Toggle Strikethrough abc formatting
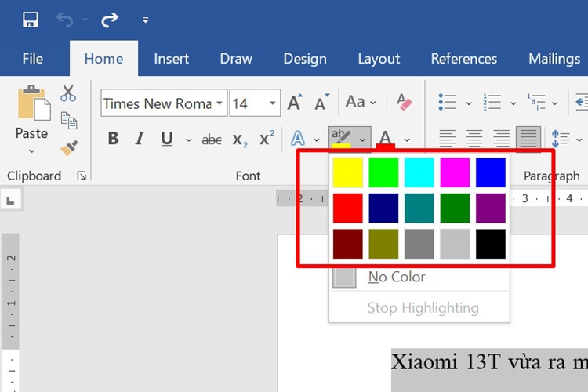The width and height of the screenshot is (588, 392). click(212, 140)
